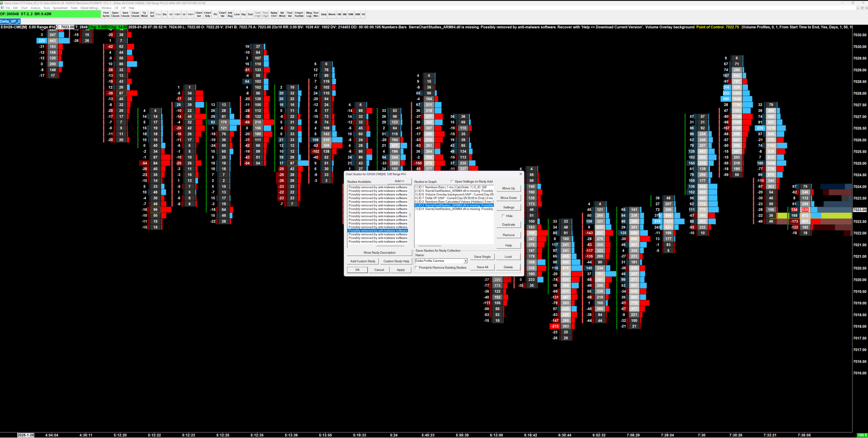Select 'ID:2 Numbers Bars Calculated Values' study
The width and height of the screenshot is (868, 438).
454,202
